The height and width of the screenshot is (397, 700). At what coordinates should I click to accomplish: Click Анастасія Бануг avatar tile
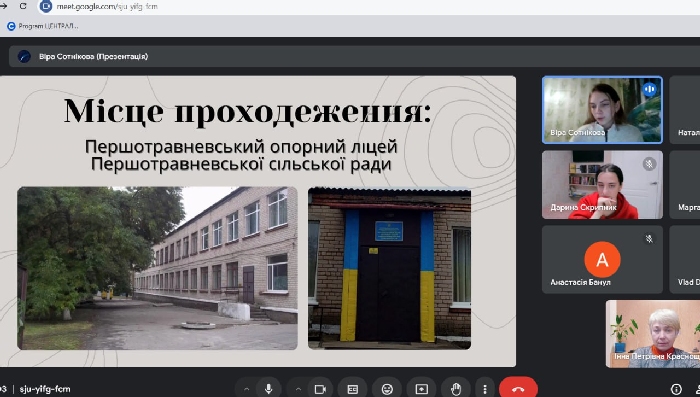point(602,259)
